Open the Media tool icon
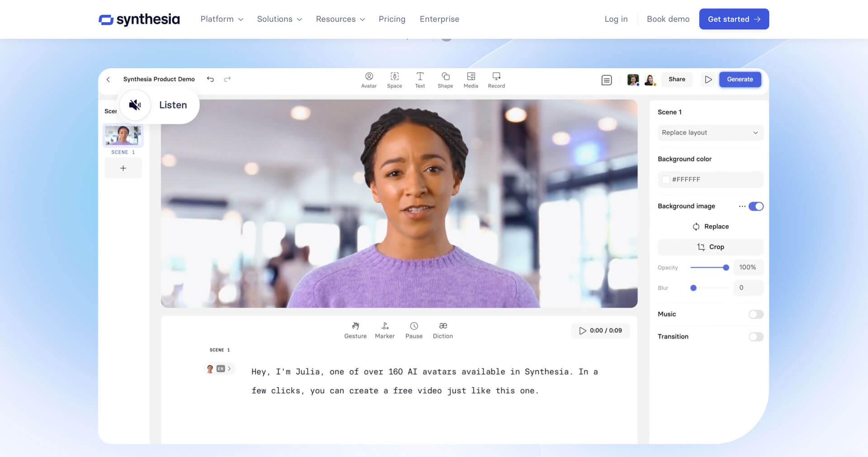 (471, 80)
